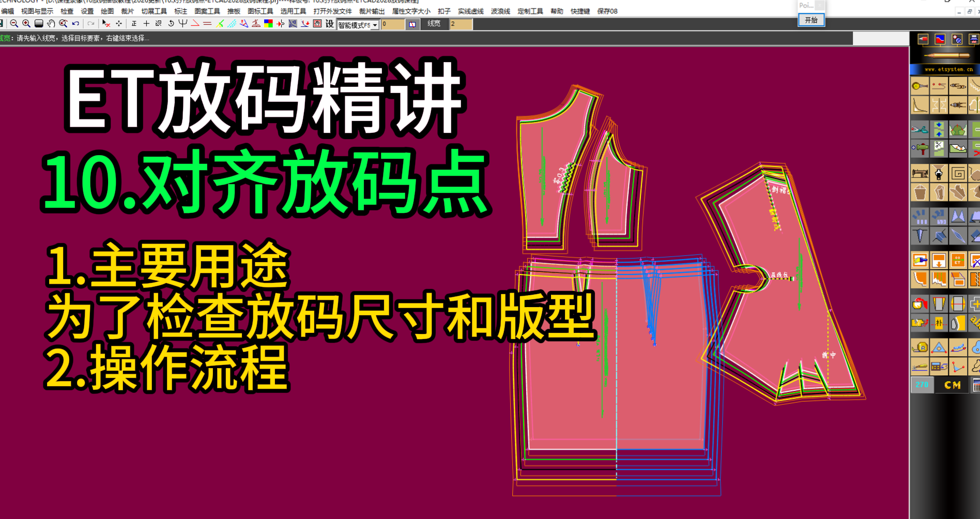The image size is (980, 519).
Task: Open the 推板 menu
Action: click(235, 10)
